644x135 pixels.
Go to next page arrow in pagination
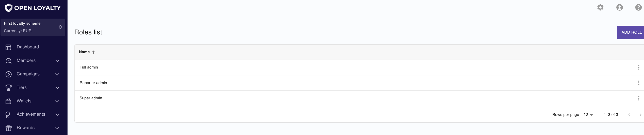pyautogui.click(x=640, y=115)
